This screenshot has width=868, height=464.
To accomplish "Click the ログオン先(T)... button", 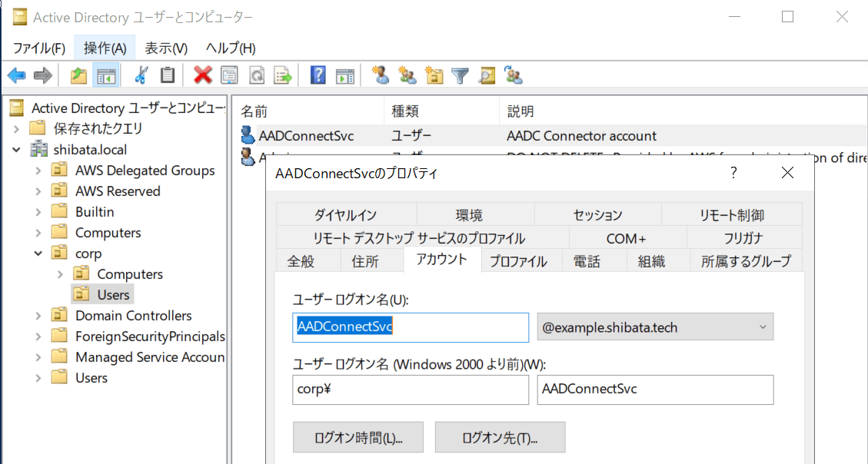I will (x=500, y=437).
